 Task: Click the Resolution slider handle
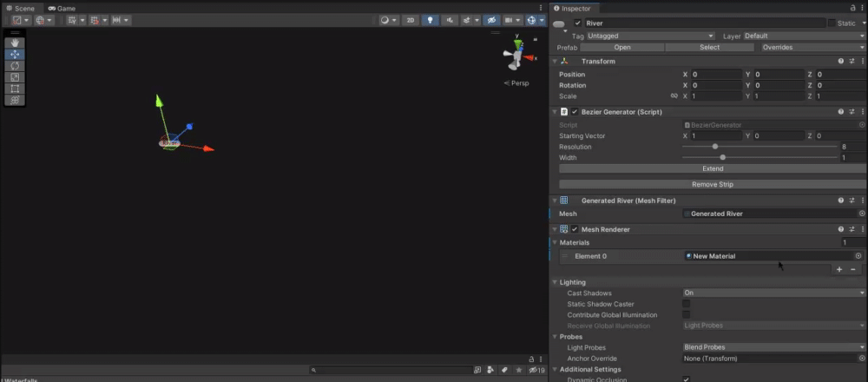[x=714, y=147]
